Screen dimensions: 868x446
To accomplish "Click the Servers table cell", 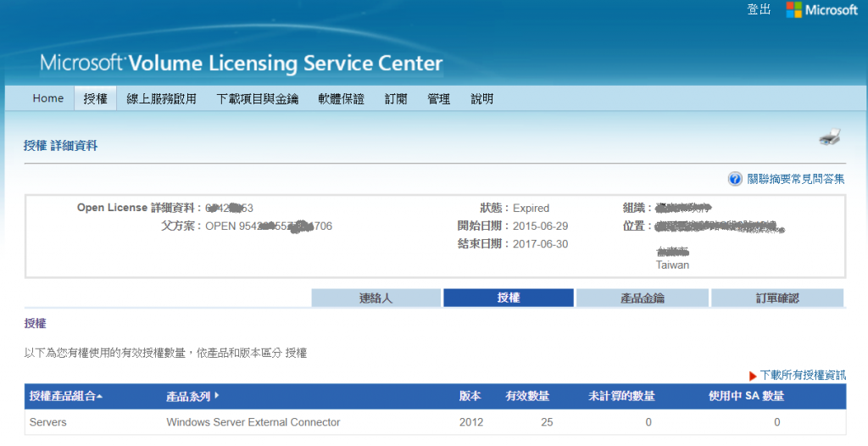I will (47, 422).
